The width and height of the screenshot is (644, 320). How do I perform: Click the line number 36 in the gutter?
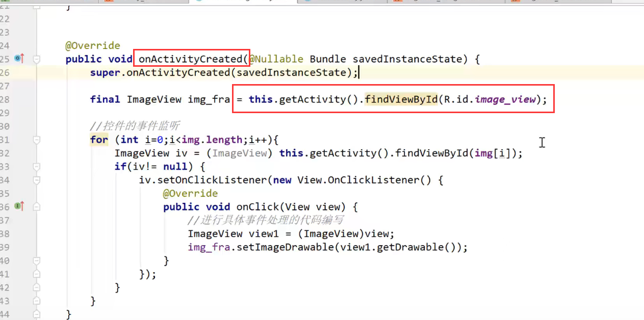[x=5, y=207]
